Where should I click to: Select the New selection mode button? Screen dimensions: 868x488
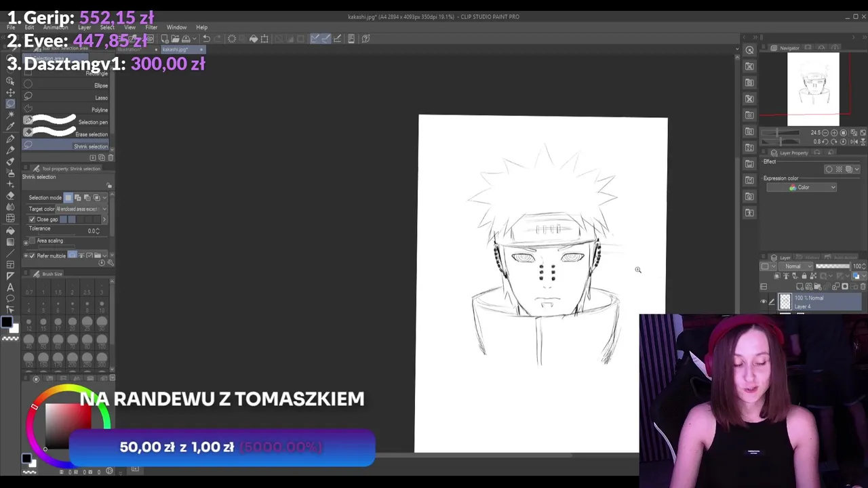68,197
